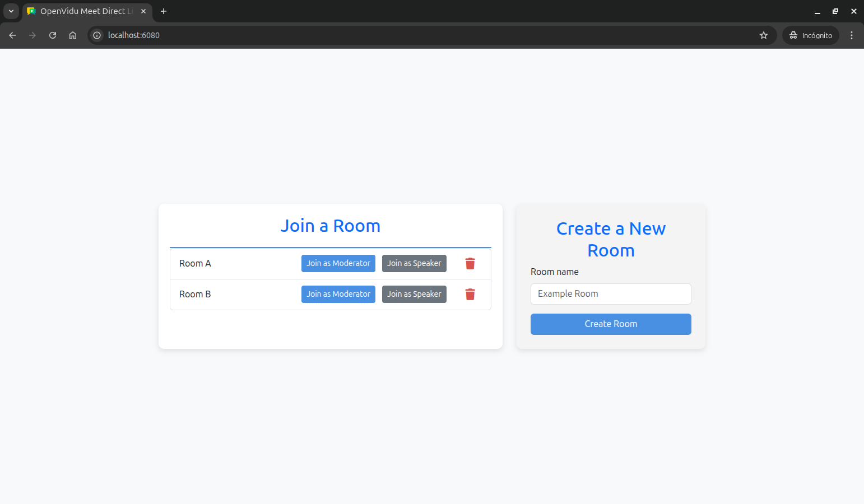Join Room B as Moderator
Screen dimensions: 864x504
point(338,295)
